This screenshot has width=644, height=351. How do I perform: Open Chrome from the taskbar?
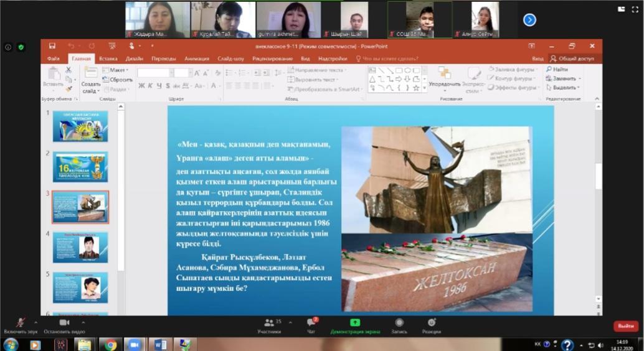coord(110,344)
